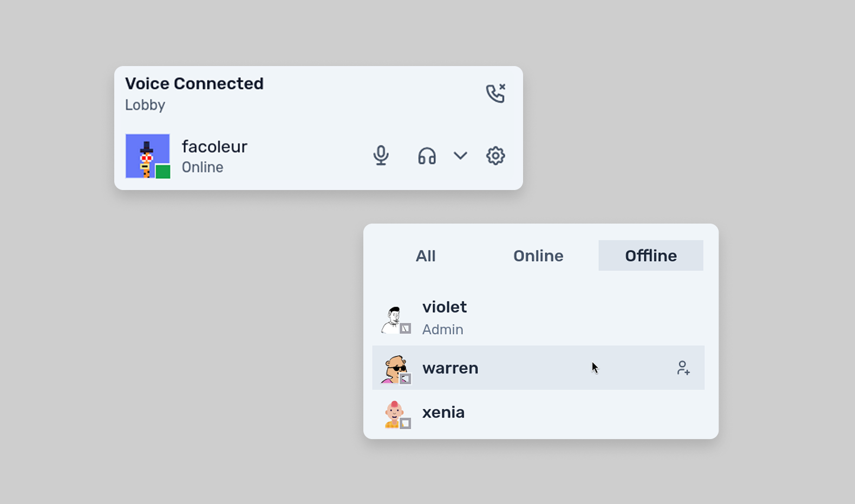855x504 pixels.
Task: Click facoleur's pixel-art avatar
Action: [145, 154]
